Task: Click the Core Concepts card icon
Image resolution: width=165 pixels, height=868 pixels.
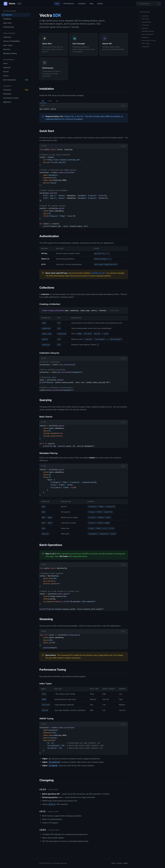Action: [75, 38]
